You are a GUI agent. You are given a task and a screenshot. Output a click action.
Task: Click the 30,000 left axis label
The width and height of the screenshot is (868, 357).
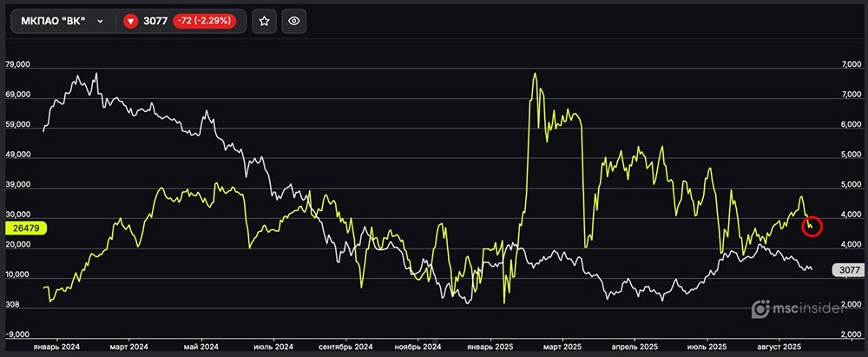18,215
